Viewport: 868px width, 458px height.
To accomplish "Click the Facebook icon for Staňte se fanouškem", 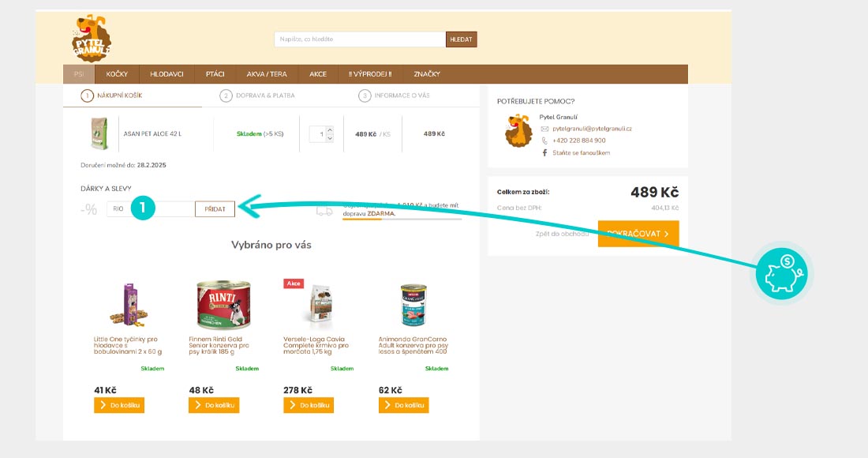I will click(544, 153).
